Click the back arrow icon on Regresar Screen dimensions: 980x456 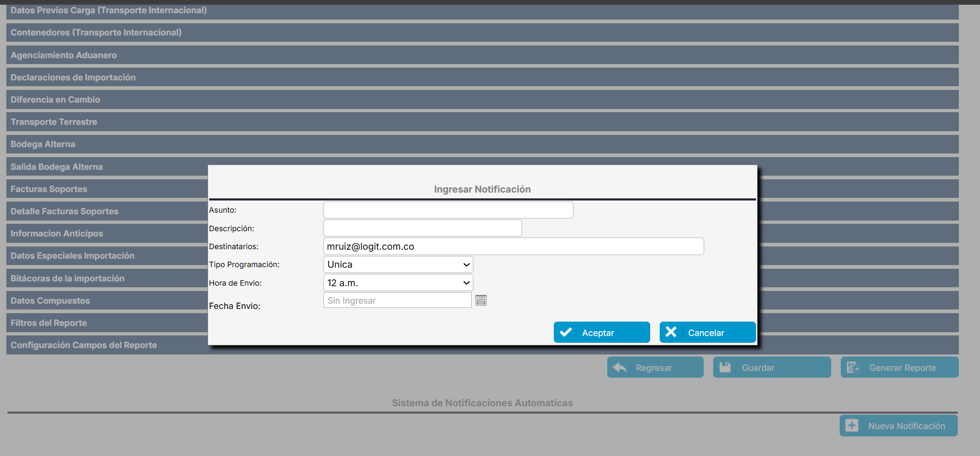coord(619,367)
